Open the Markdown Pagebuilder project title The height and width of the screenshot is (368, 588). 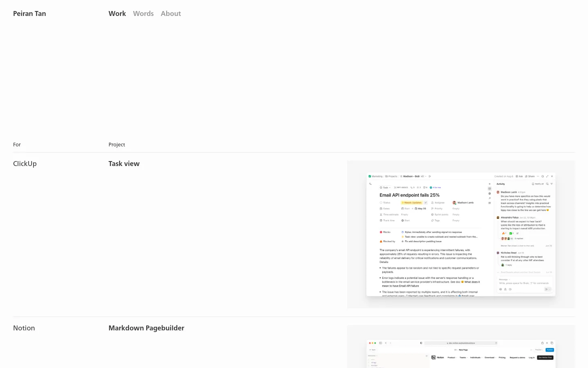point(147,328)
